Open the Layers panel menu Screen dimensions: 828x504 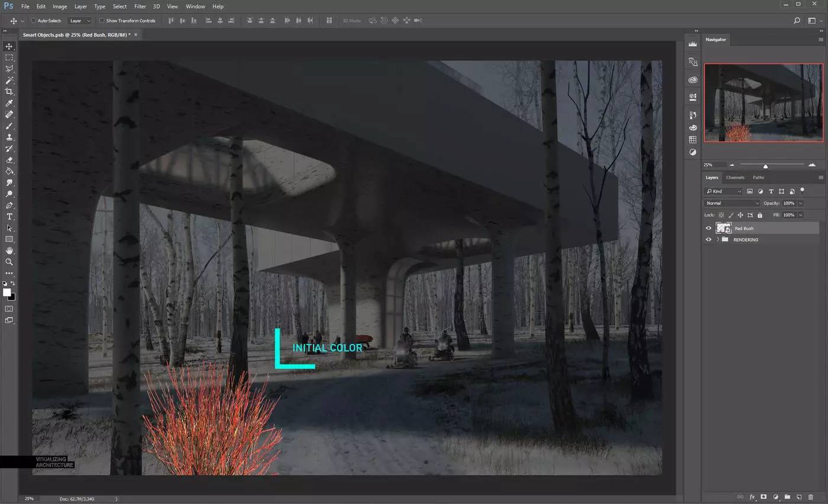[821, 177]
